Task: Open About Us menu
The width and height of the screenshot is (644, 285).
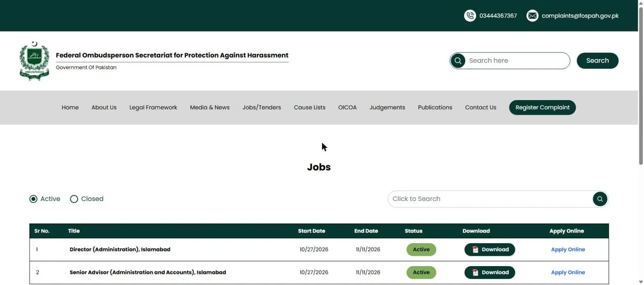Action: click(104, 107)
